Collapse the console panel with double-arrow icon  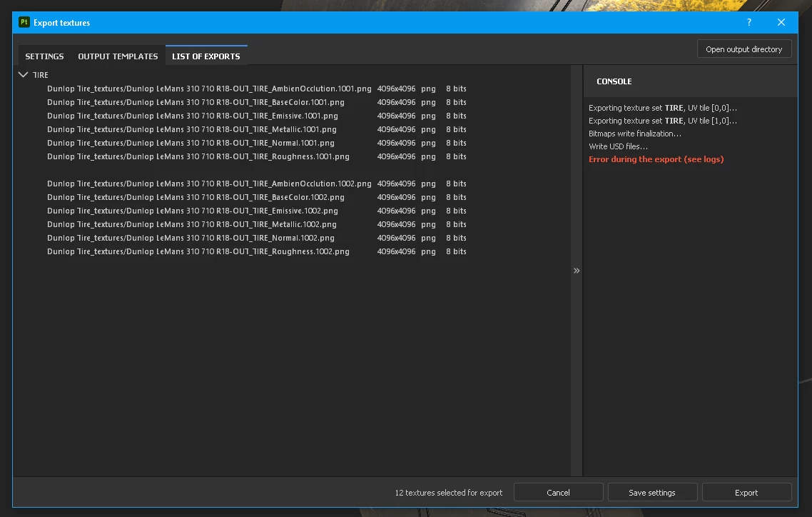pyautogui.click(x=577, y=271)
